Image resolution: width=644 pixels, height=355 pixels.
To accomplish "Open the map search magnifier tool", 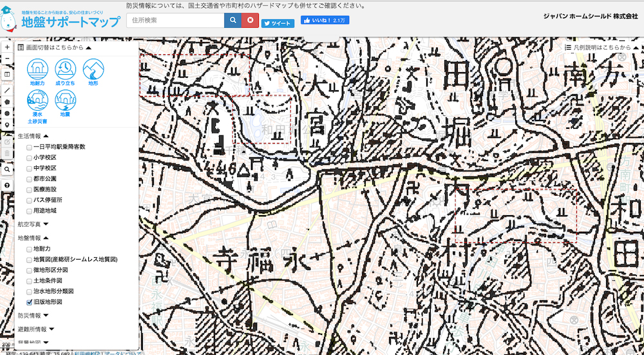I will click(x=7, y=169).
